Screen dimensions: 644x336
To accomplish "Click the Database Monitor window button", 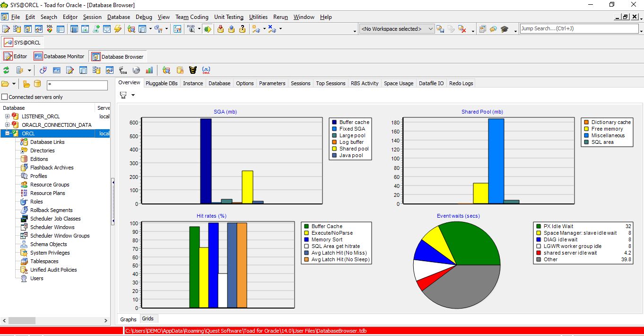I will click(59, 56).
